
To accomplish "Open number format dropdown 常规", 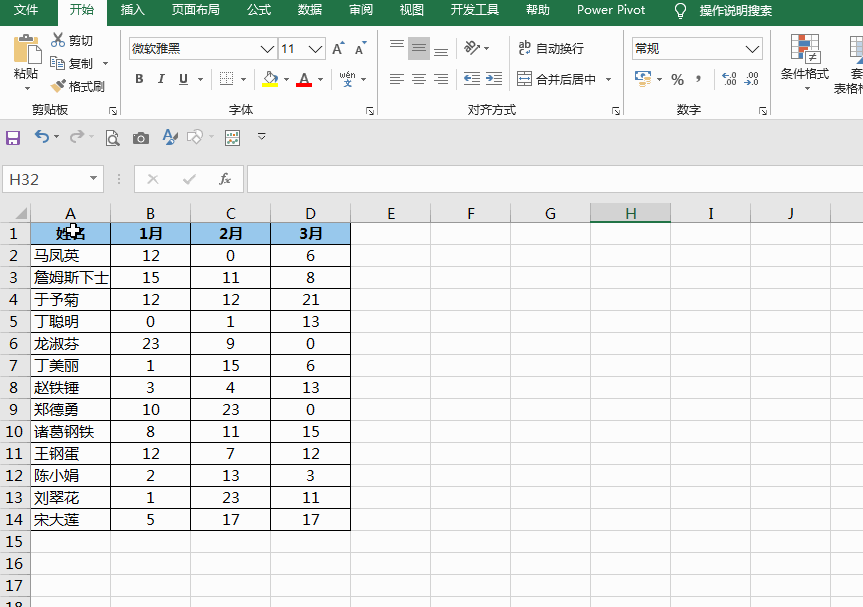I will (752, 49).
